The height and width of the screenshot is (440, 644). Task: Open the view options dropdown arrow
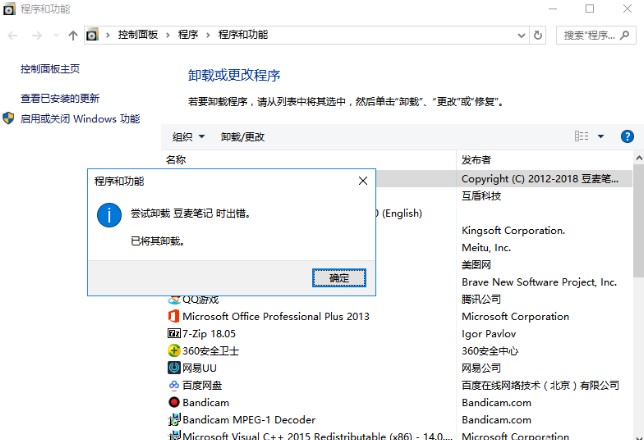(601, 136)
